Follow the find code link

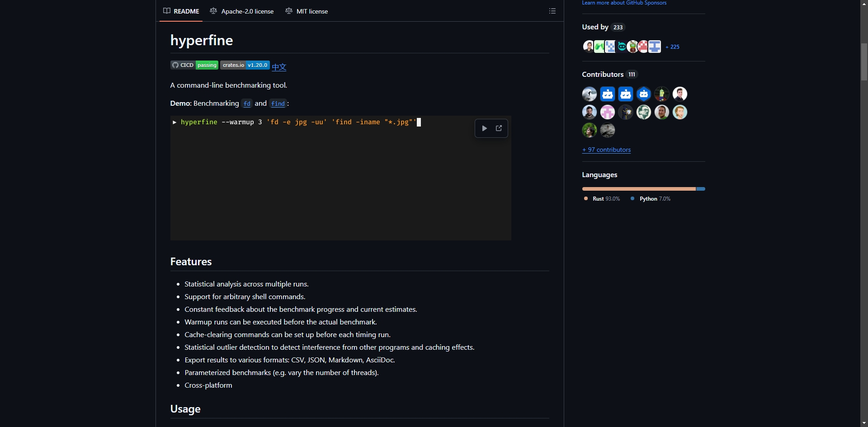(x=278, y=103)
